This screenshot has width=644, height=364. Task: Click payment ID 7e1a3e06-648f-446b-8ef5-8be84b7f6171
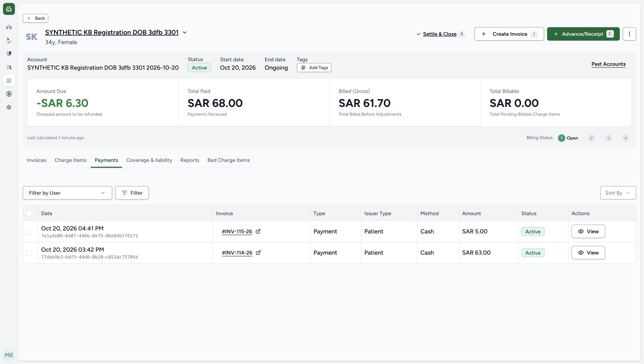pyautogui.click(x=89, y=236)
